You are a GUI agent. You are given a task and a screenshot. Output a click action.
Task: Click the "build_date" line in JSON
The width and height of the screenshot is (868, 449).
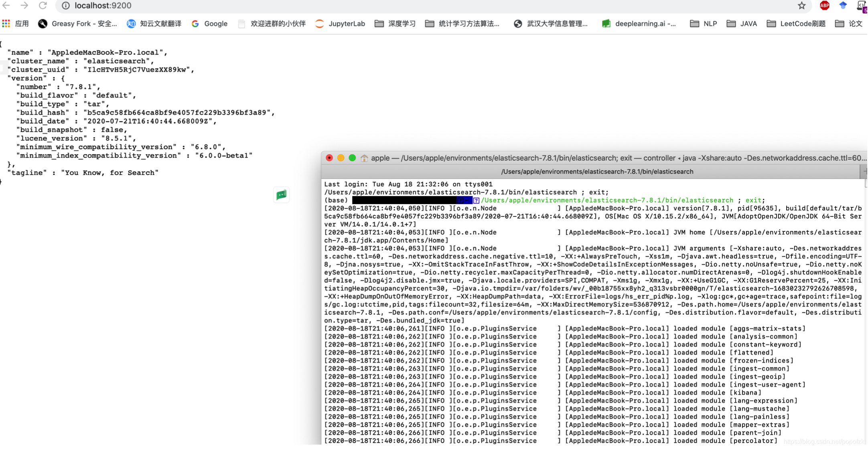(116, 121)
